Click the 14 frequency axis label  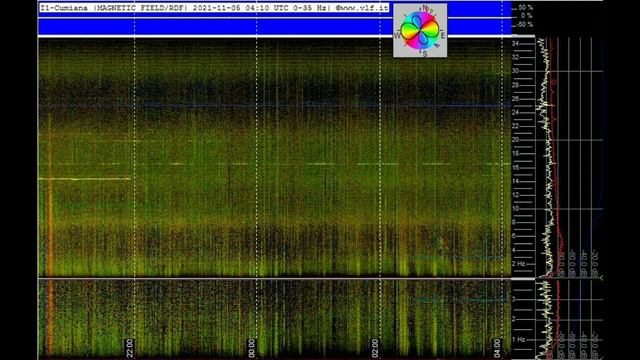[x=516, y=181]
